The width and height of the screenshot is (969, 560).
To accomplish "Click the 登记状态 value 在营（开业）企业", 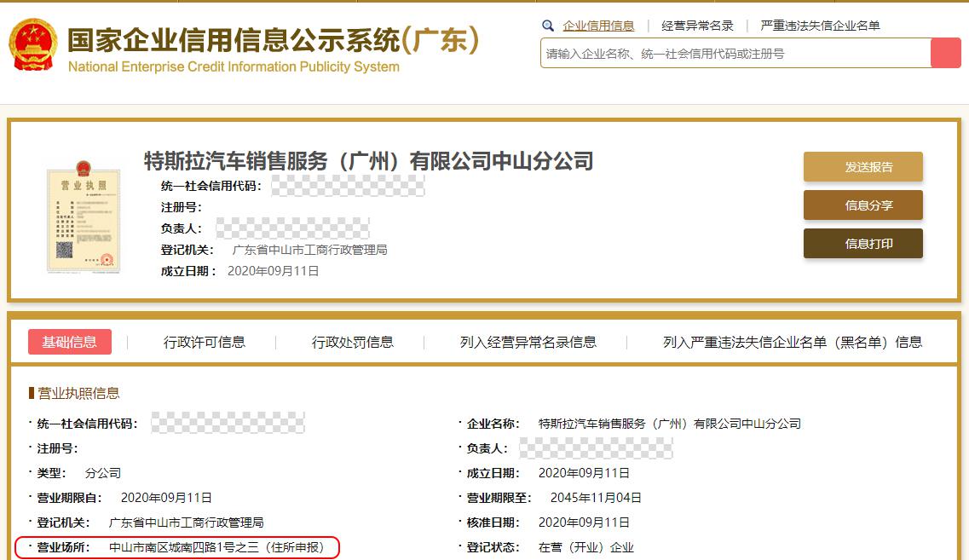I will coord(585,547).
